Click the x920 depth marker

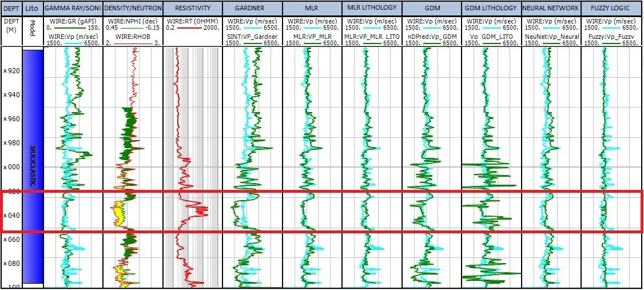coord(11,71)
